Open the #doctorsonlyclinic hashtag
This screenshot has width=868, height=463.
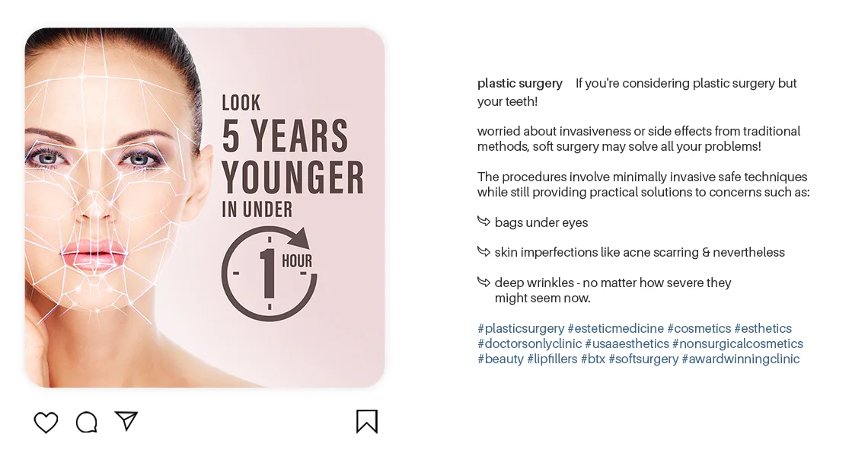tap(530, 344)
